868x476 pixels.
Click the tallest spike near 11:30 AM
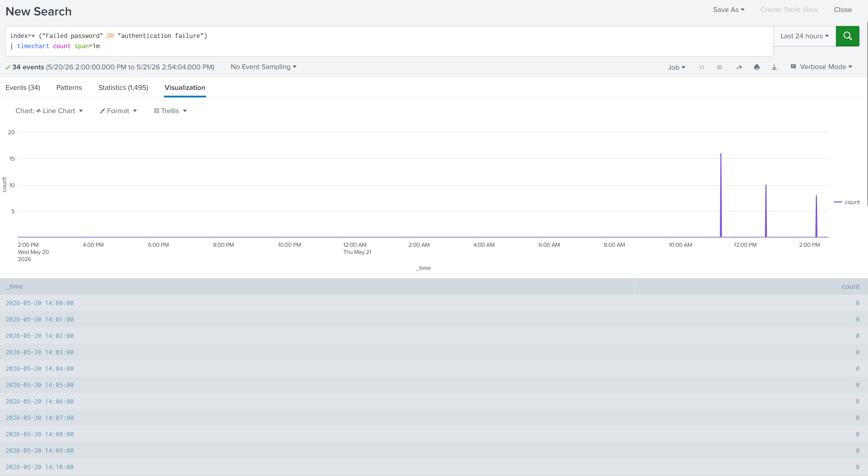tap(721, 195)
